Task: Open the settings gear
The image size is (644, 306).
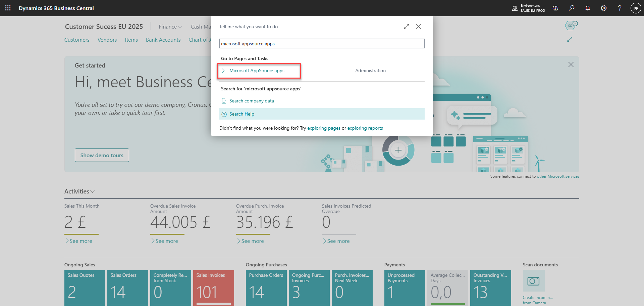Action: (x=604, y=8)
